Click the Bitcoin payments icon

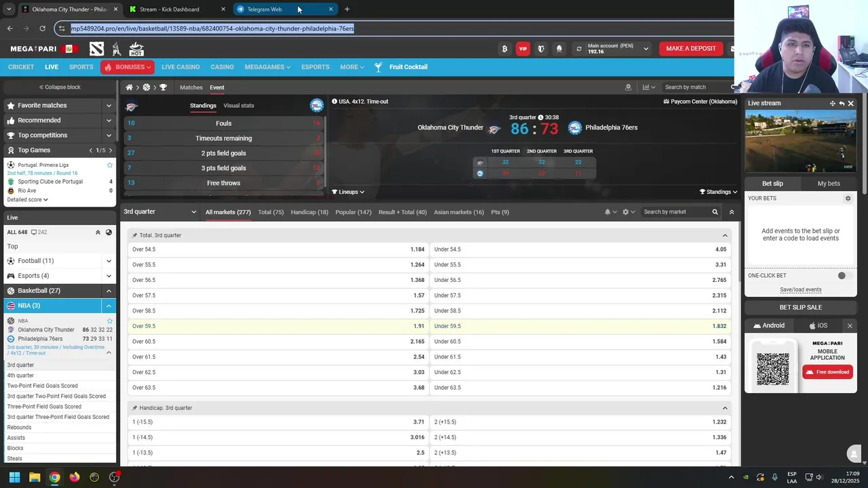coord(505,49)
